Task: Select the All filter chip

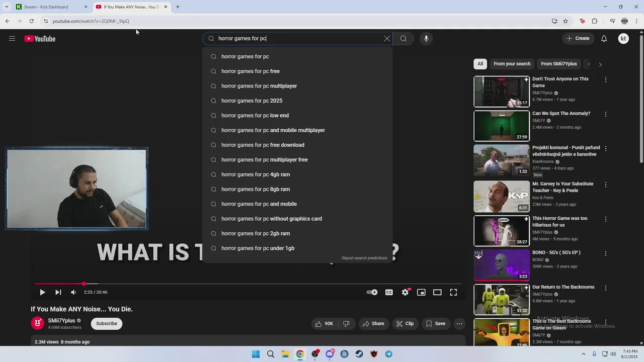Action: pos(480,64)
